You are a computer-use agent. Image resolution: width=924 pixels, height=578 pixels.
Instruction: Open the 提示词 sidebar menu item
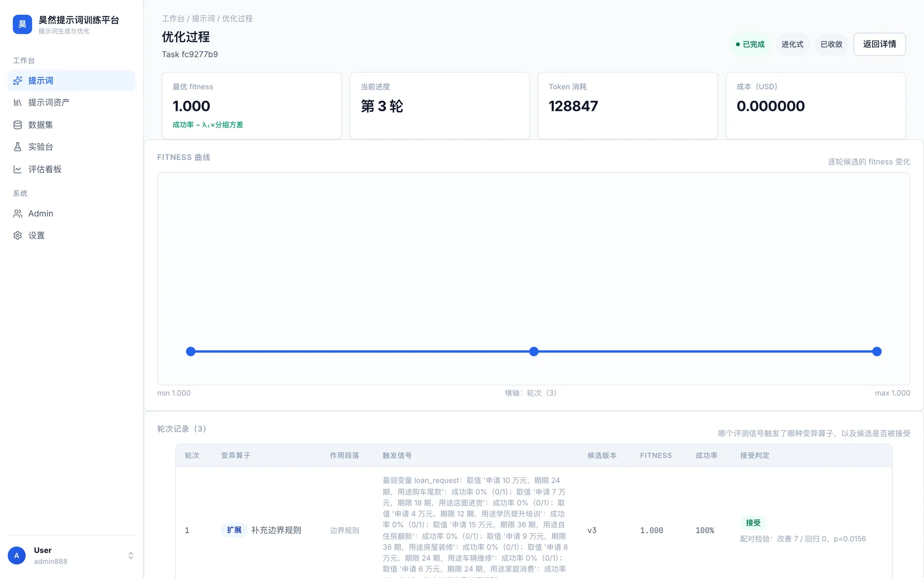tap(72, 80)
